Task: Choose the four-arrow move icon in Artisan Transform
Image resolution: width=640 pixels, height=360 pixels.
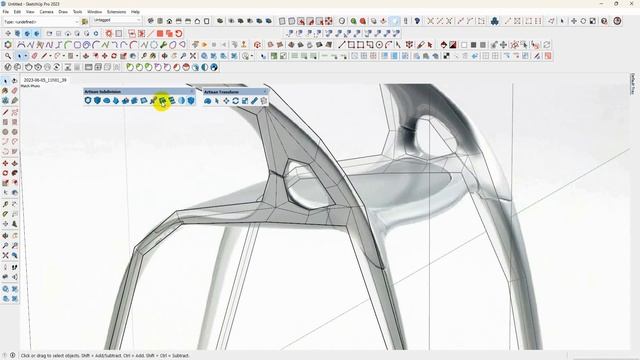Action: pos(226,101)
